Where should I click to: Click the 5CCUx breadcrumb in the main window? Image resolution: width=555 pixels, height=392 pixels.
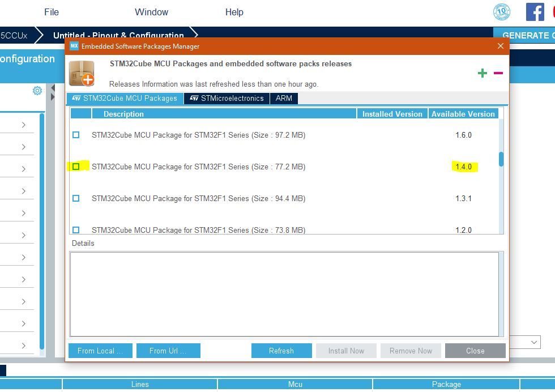[x=14, y=36]
